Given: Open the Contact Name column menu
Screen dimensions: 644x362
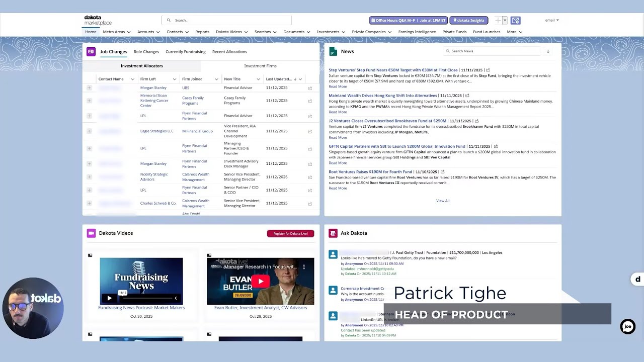Looking at the screenshot, I should 132,79.
